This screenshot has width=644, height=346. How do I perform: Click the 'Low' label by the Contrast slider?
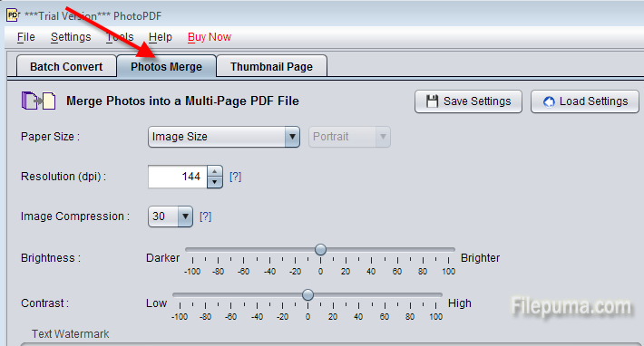[x=157, y=303]
